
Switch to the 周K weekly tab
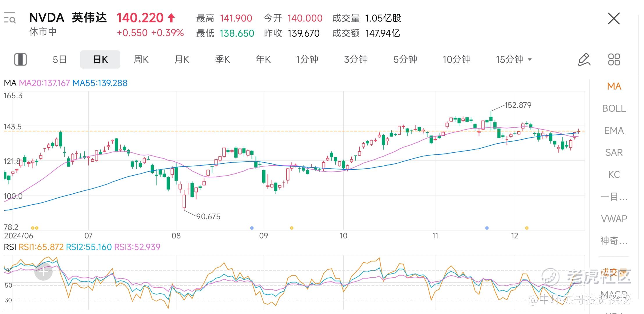click(x=141, y=59)
